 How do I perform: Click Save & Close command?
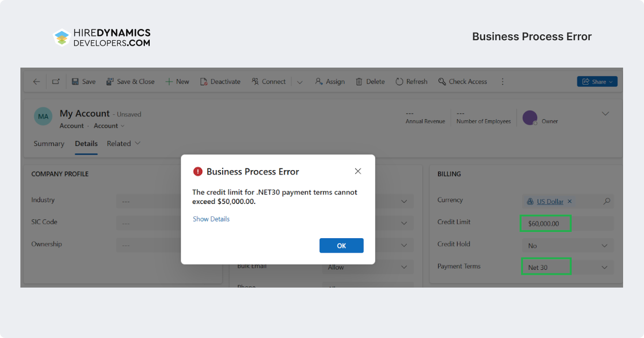coord(130,82)
